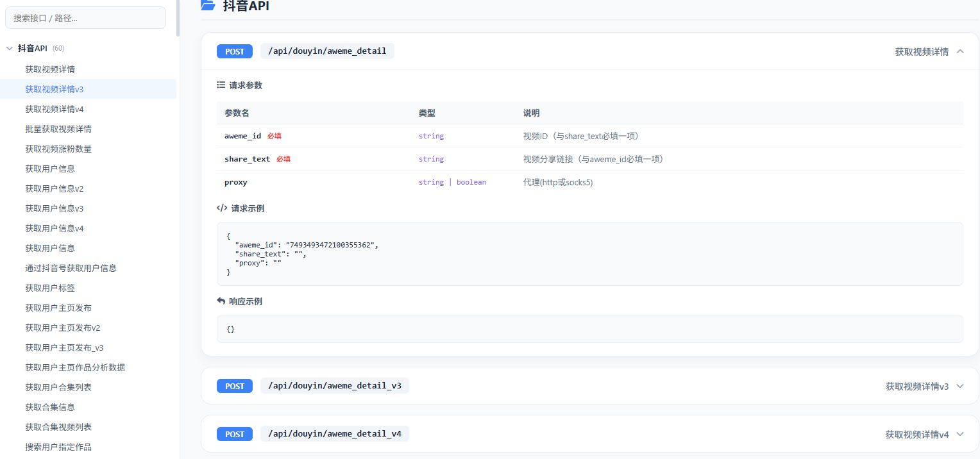
Task: Collapse the 抖音API group in the sidebar
Action: 10,48
